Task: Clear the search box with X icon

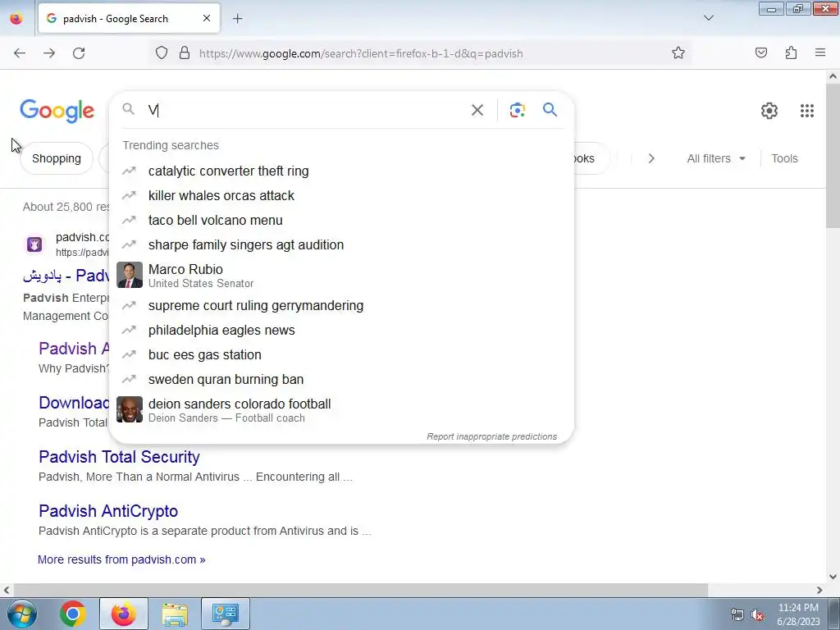Action: click(x=477, y=111)
